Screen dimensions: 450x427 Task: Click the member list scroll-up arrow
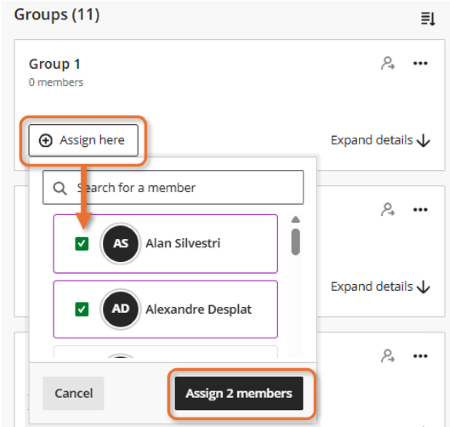coord(295,219)
